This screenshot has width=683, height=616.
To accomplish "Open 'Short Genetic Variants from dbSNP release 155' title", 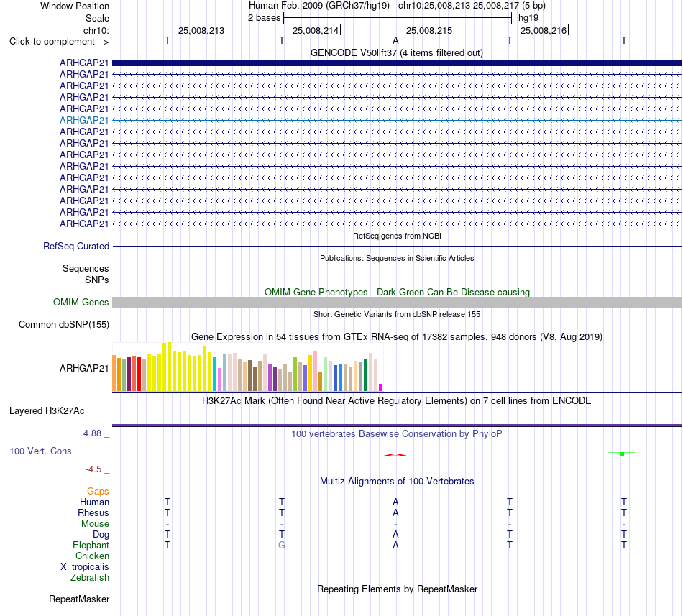I will tap(397, 314).
